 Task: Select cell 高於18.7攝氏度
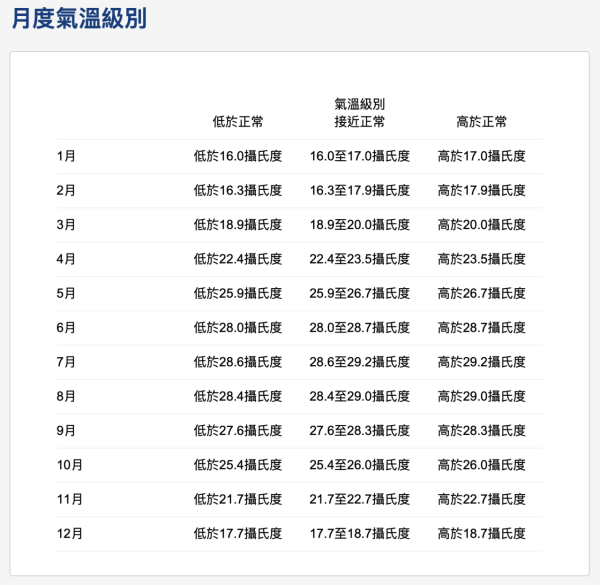coord(481,534)
